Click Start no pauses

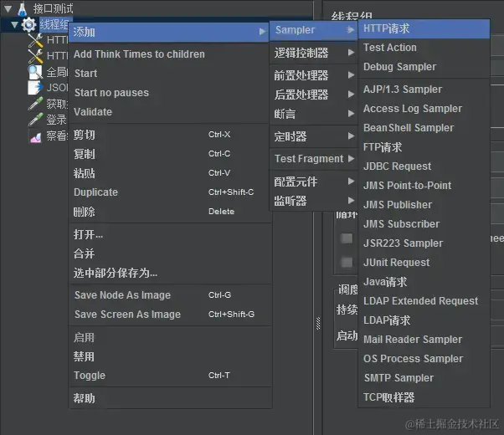pyautogui.click(x=169, y=93)
